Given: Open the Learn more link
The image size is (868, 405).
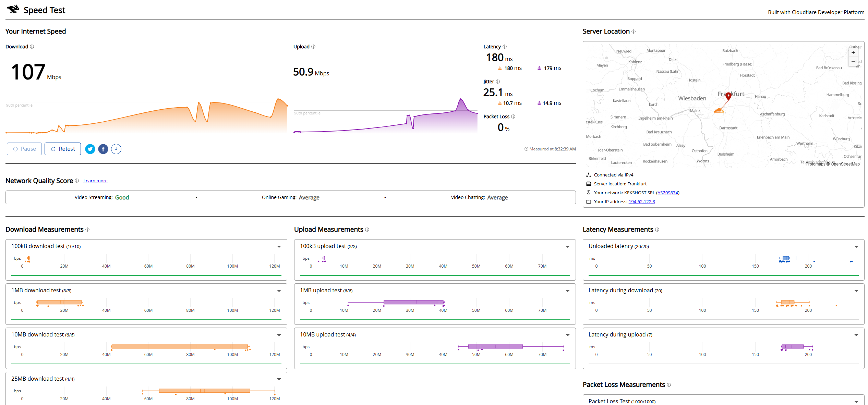Looking at the screenshot, I should pos(95,181).
